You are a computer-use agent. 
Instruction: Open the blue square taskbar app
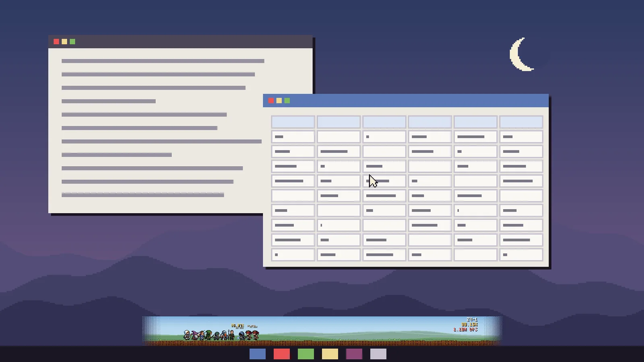coord(258,354)
